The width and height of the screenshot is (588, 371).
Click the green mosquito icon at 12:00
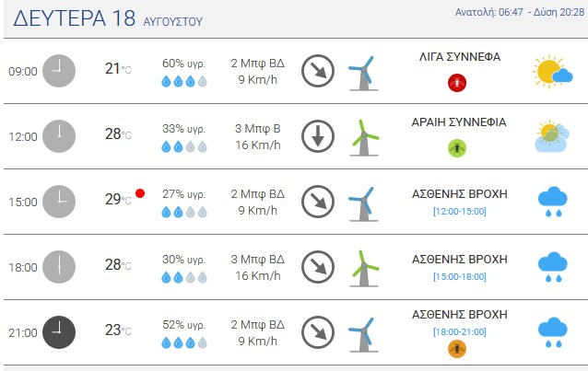(457, 148)
